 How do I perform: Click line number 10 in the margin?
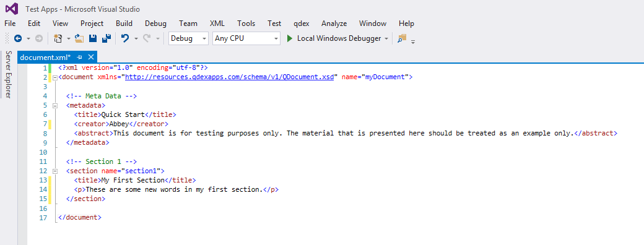(43, 152)
